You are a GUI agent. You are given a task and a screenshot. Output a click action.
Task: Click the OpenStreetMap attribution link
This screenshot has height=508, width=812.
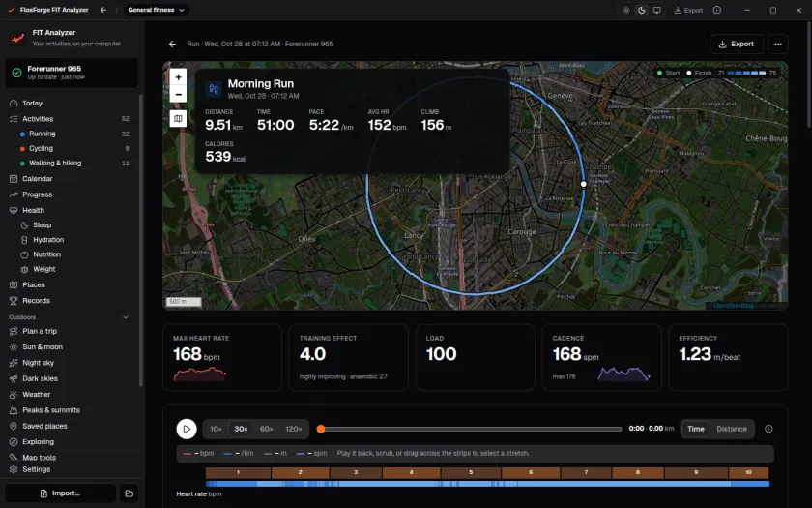pos(734,306)
